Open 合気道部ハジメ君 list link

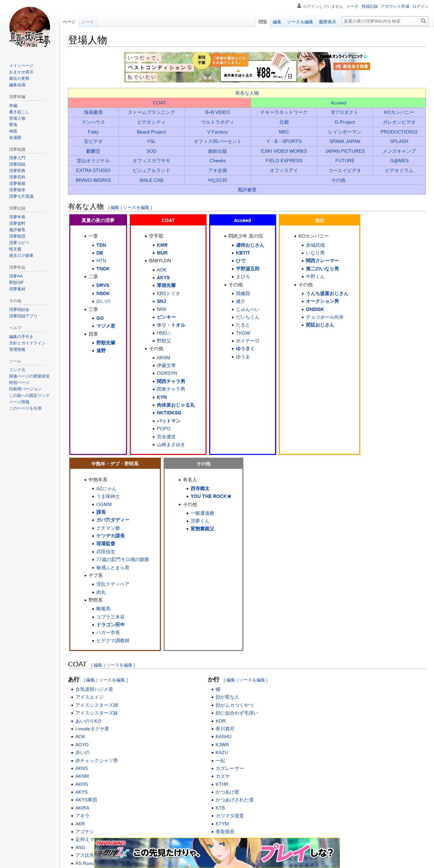(x=94, y=689)
